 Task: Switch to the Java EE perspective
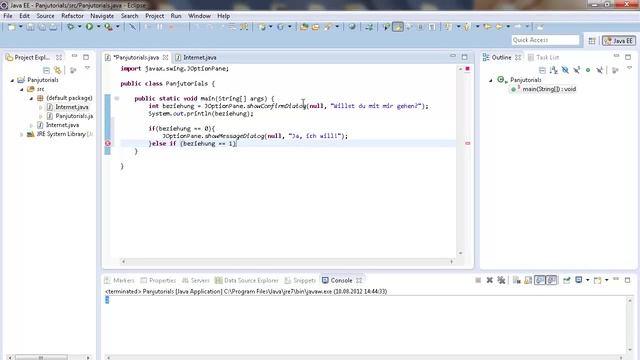coord(619,40)
